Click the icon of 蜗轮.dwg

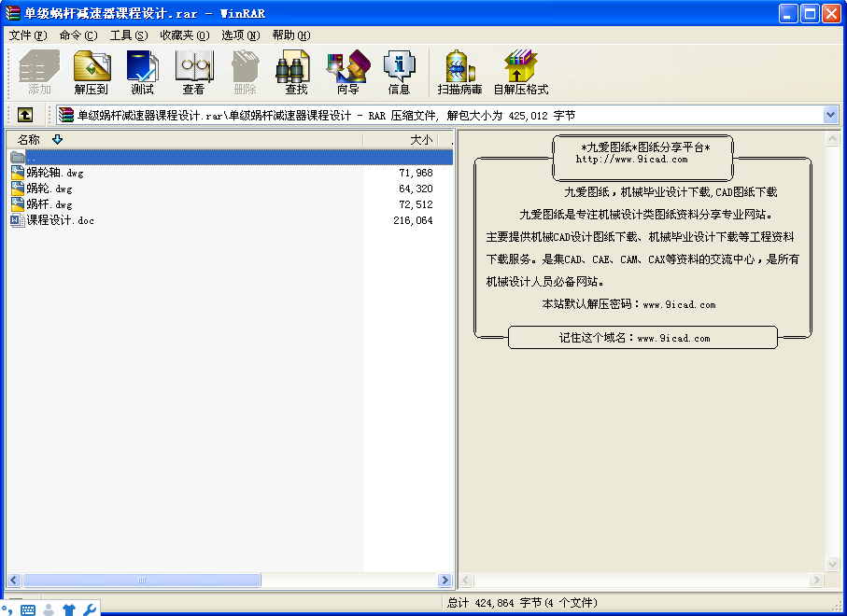coord(18,189)
